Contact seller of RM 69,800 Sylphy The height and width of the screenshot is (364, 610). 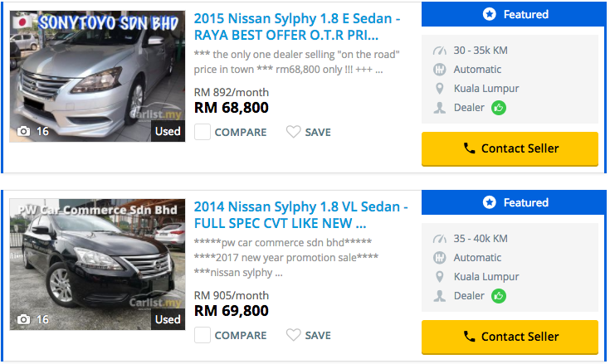pos(510,337)
